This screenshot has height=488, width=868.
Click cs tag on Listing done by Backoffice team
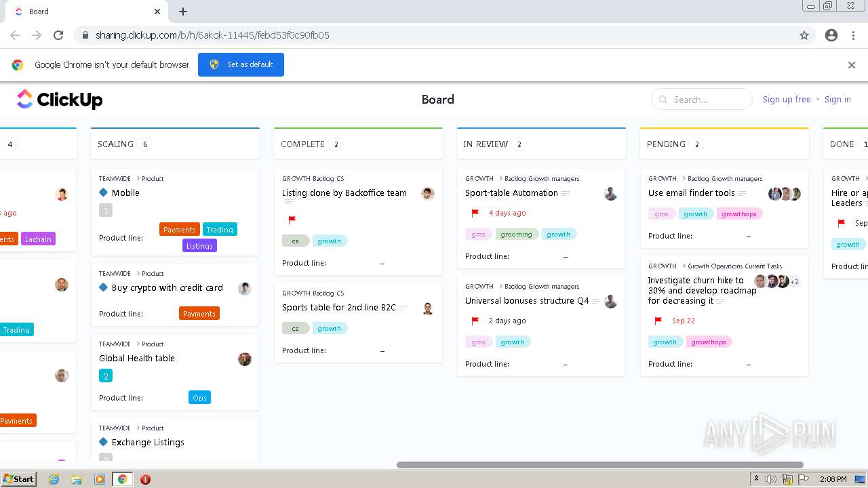click(x=296, y=241)
